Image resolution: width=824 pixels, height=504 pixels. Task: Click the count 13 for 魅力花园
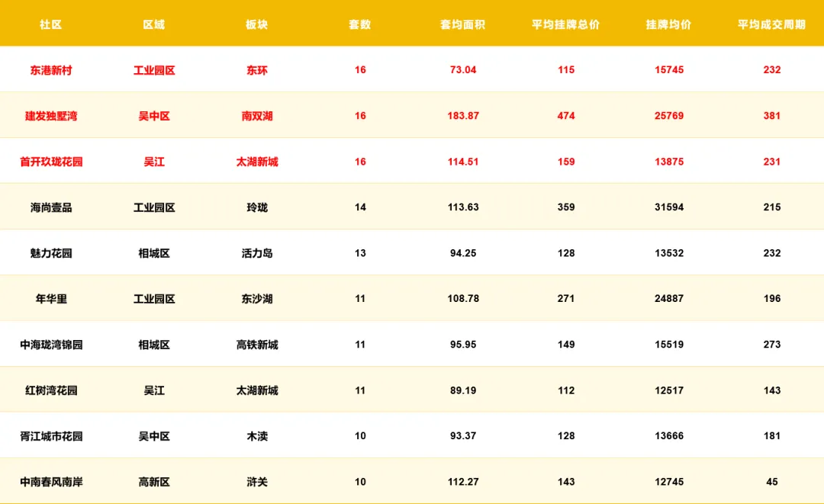click(360, 252)
